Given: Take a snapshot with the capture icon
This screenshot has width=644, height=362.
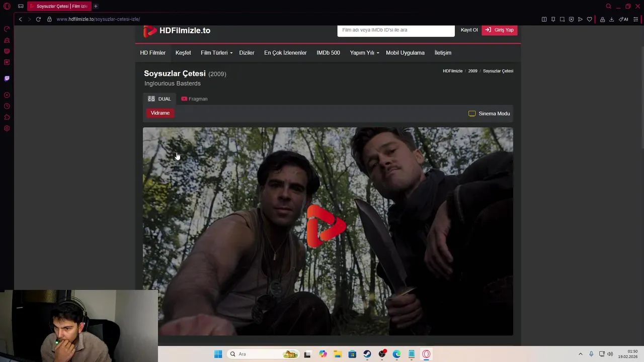Looking at the screenshot, I should (x=562, y=19).
